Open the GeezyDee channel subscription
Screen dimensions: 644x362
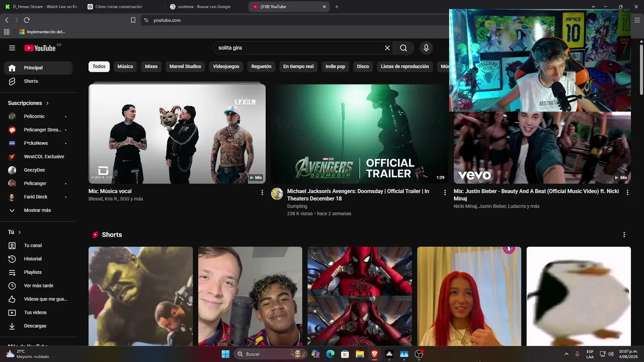pos(38,170)
